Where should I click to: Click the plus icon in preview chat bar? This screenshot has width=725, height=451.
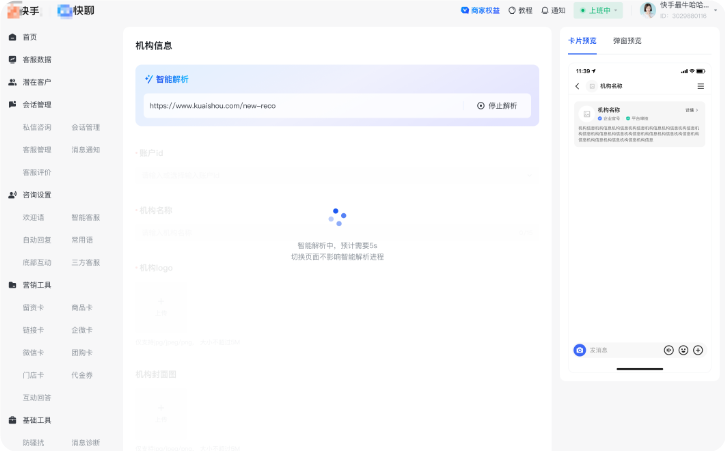point(698,351)
